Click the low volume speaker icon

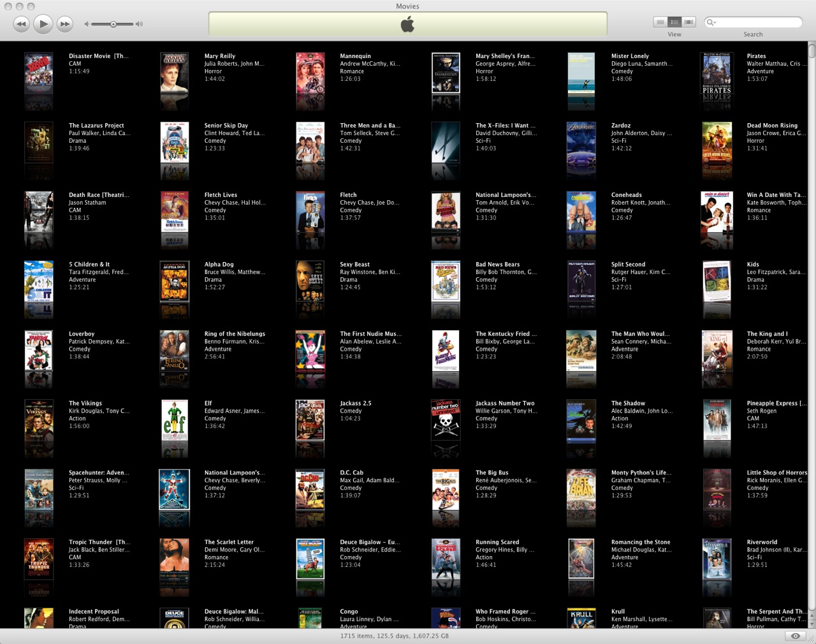click(x=87, y=24)
